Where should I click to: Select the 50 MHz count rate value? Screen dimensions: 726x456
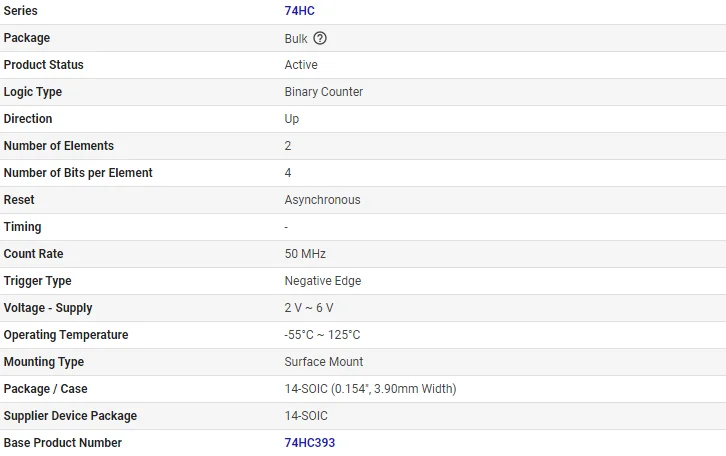click(305, 254)
